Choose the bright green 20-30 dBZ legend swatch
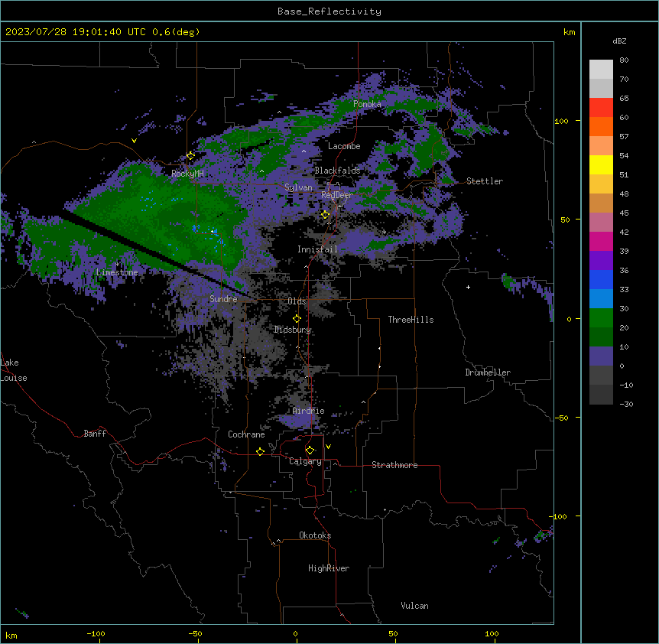 click(601, 318)
